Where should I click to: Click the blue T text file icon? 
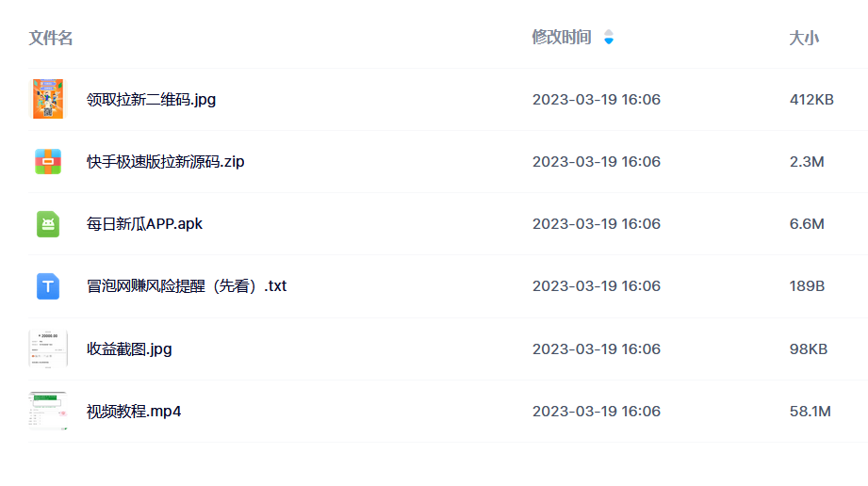pos(48,286)
